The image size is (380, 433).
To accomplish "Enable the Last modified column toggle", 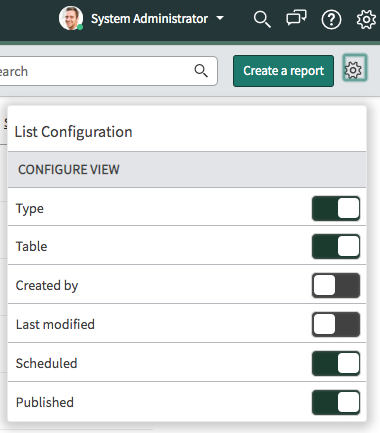I will tap(336, 324).
